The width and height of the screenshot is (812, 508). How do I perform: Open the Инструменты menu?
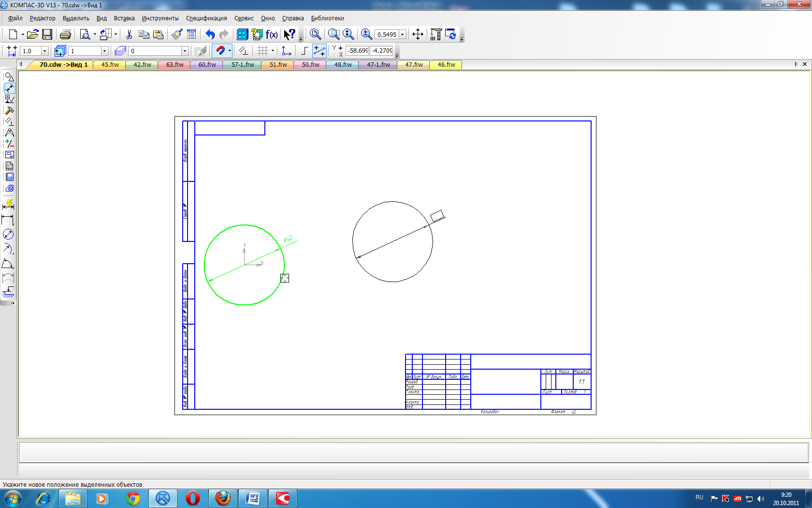(160, 18)
